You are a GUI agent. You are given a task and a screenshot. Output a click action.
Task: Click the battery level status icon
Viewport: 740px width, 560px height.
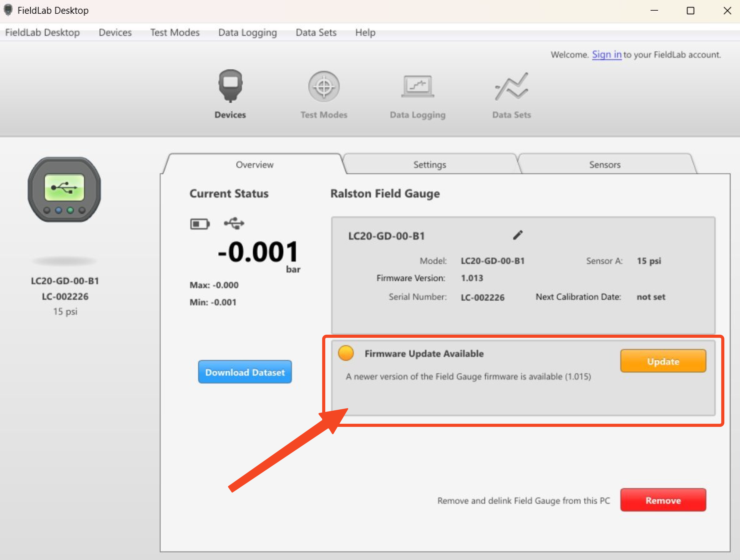[200, 224]
